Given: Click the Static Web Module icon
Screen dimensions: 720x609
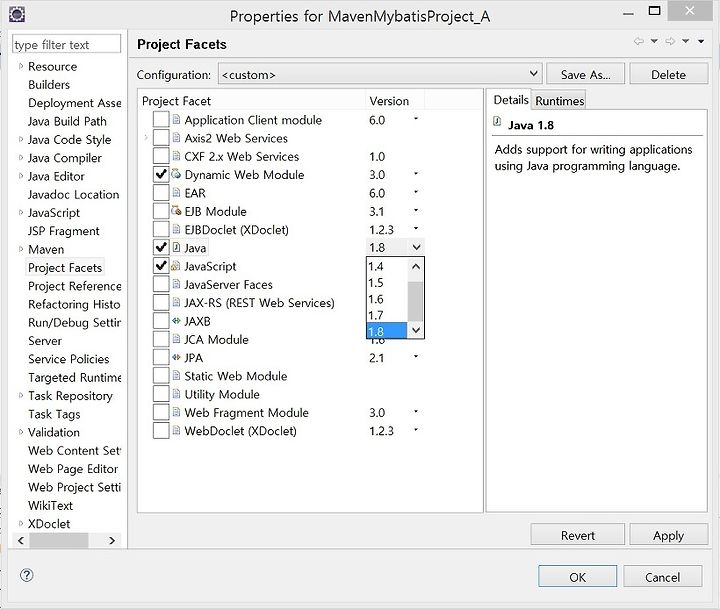Looking at the screenshot, I should tap(176, 376).
